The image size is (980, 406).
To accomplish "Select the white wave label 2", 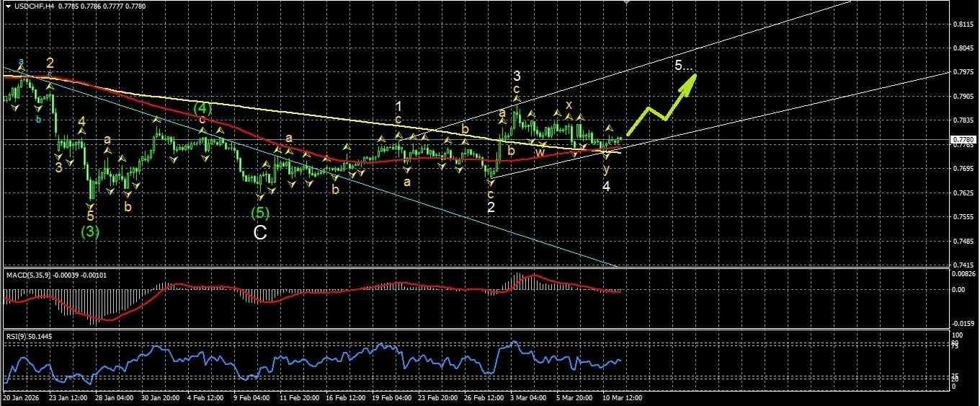I will tap(491, 208).
